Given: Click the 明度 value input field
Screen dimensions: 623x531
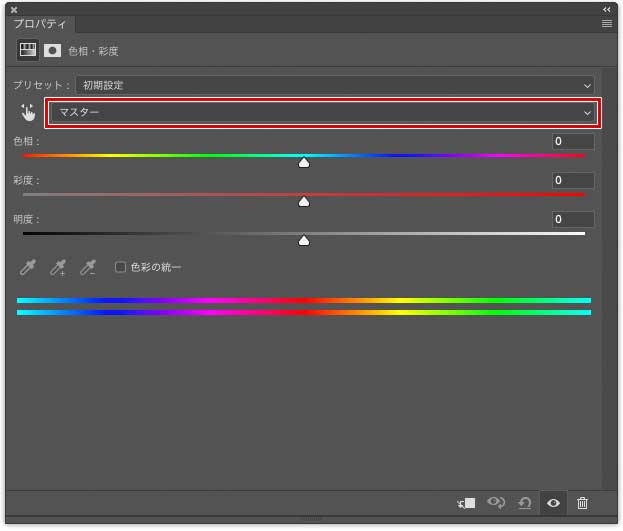Looking at the screenshot, I should point(573,219).
